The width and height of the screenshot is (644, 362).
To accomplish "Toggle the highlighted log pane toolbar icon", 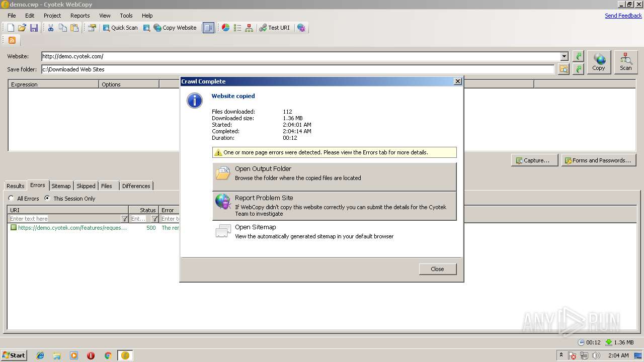I will click(x=208, y=28).
